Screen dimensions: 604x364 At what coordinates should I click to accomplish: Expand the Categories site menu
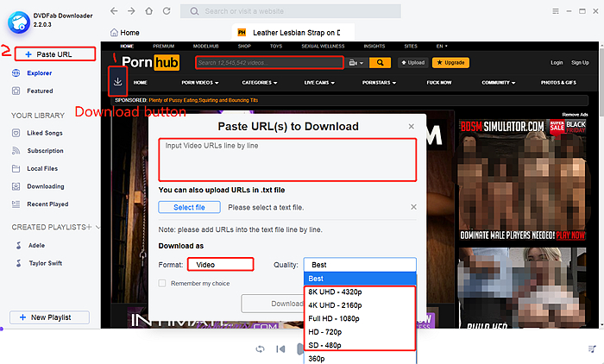coord(259,83)
